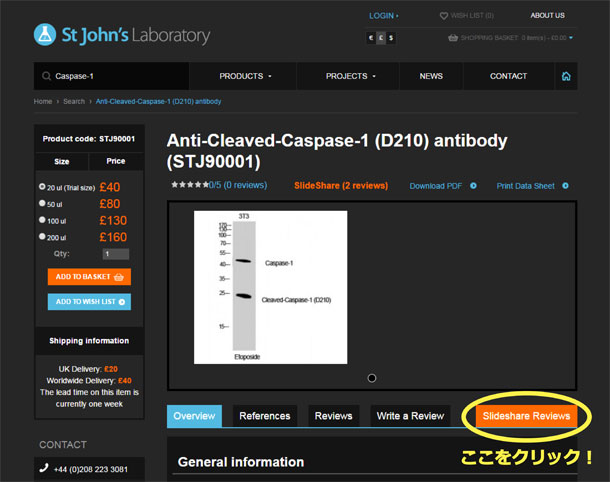Screen dimensions: 610x482
Task: Click Add to Basket button
Action: coord(89,277)
